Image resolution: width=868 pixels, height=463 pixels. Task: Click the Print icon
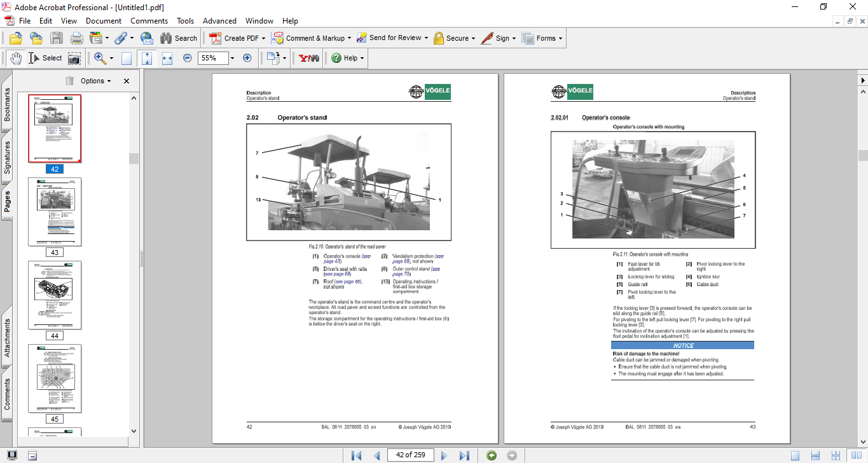76,38
